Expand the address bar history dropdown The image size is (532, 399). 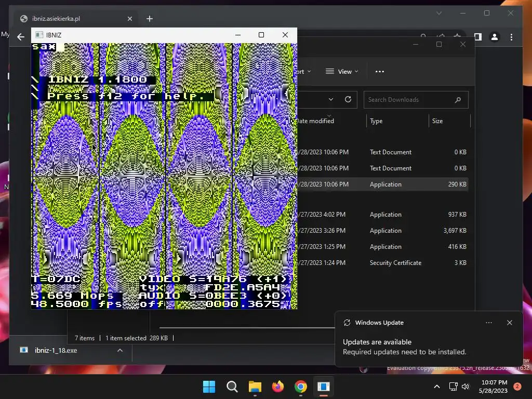pyautogui.click(x=331, y=99)
